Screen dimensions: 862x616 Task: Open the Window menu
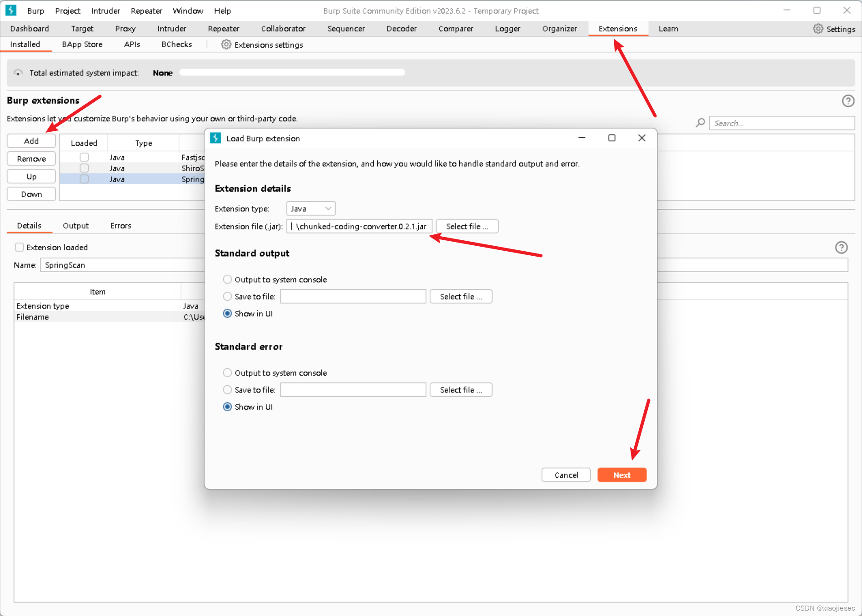pos(188,10)
